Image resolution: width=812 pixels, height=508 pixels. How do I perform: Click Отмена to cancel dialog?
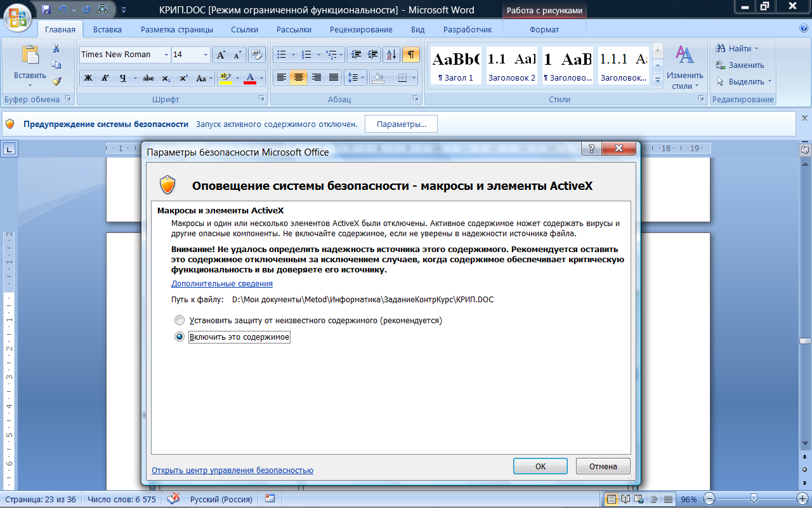coord(603,466)
